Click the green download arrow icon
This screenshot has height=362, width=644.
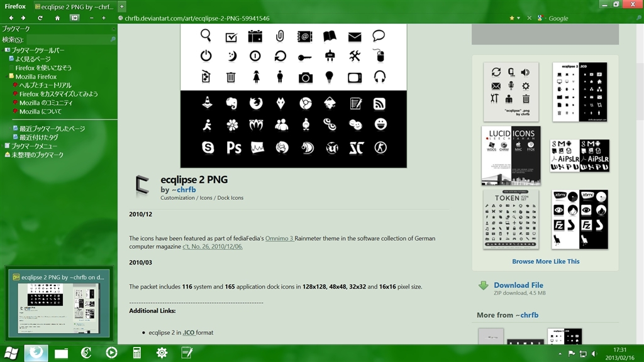[x=484, y=285]
